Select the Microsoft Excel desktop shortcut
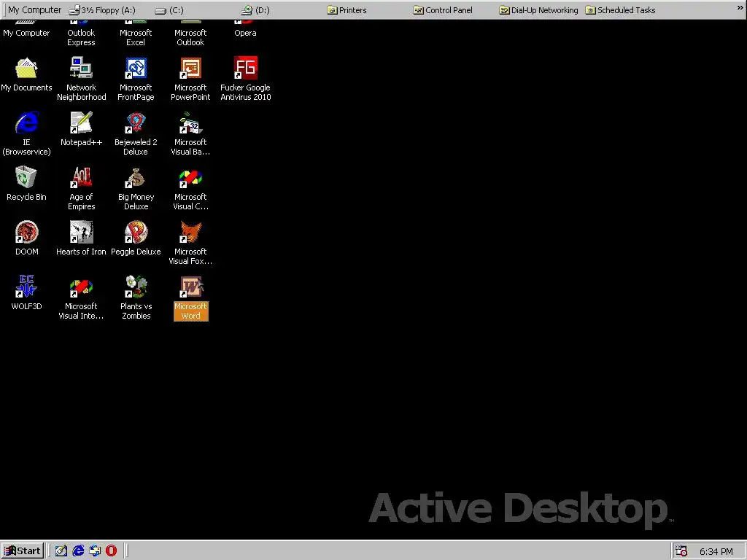Image resolution: width=747 pixels, height=560 pixels. point(136,34)
